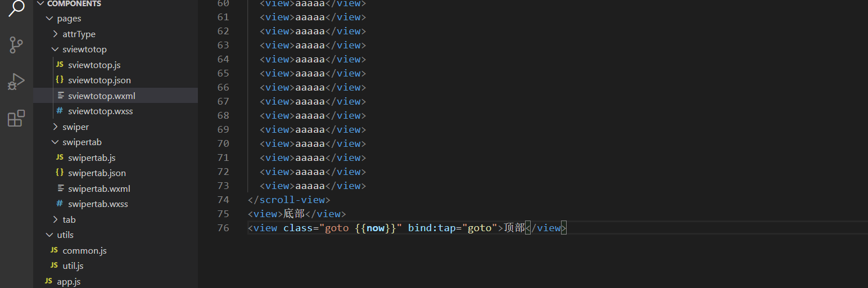Click aaaaa text on line 73

pos(310,186)
